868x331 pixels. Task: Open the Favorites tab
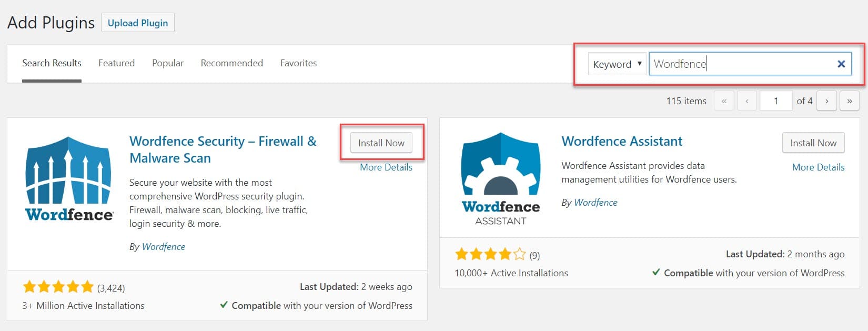299,63
